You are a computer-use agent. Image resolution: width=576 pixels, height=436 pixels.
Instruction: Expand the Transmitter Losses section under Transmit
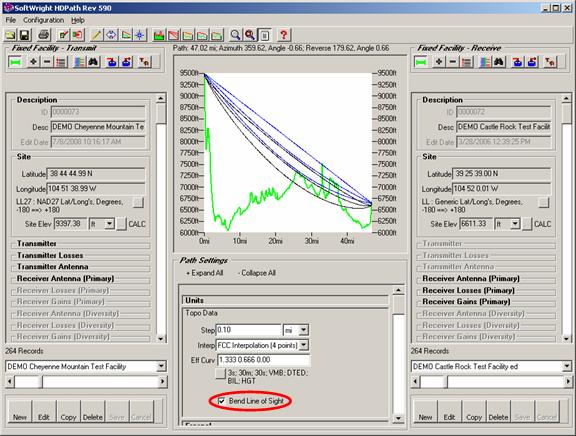click(x=50, y=255)
